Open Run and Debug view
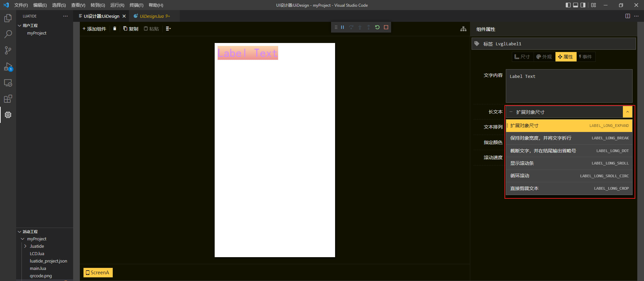The height and width of the screenshot is (281, 644). tap(8, 66)
